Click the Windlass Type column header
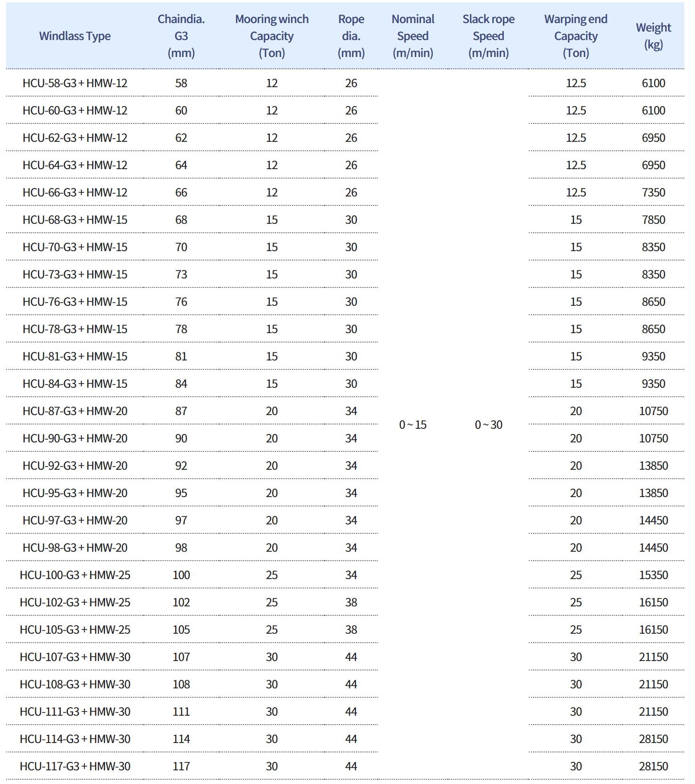Screen dimensions: 695x784 (x=75, y=36)
